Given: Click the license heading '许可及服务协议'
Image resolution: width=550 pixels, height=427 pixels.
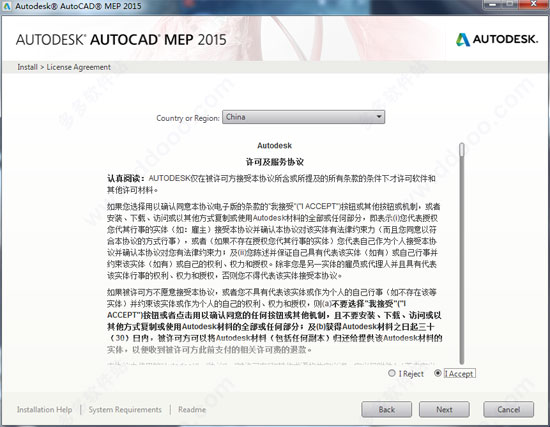Looking at the screenshot, I should pos(274,162).
